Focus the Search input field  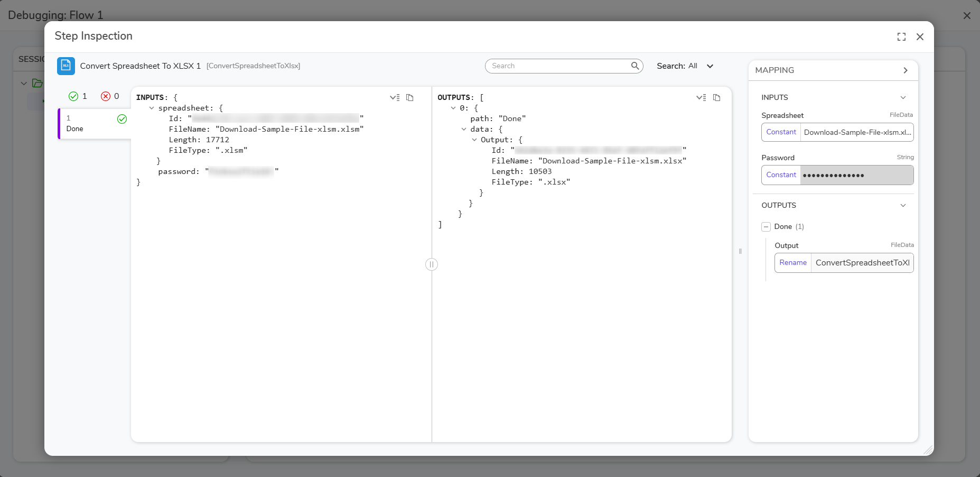(560, 66)
